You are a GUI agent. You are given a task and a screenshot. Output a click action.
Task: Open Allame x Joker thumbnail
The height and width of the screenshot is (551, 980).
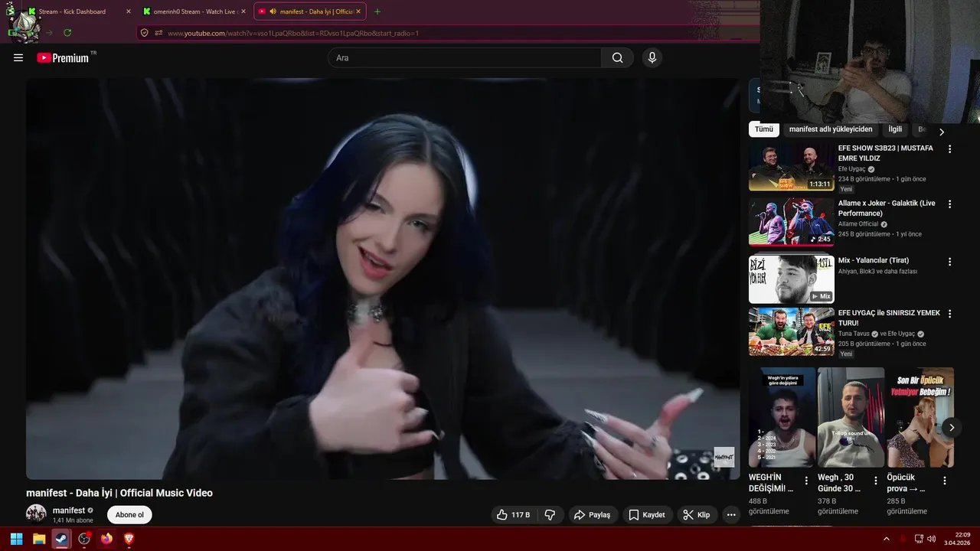(x=791, y=222)
